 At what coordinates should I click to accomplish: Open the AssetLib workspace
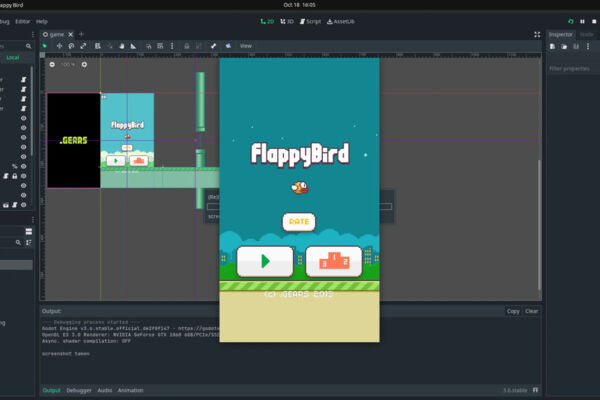coord(341,21)
